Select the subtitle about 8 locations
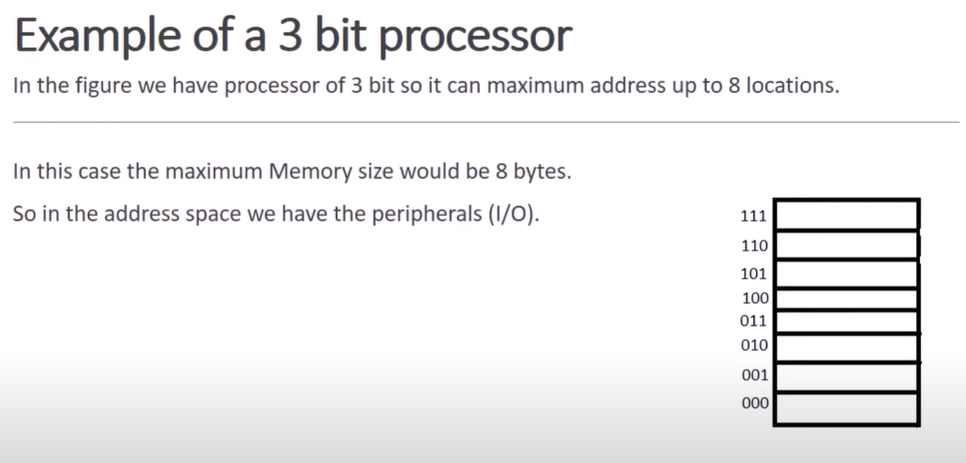The width and height of the screenshot is (966, 463). click(426, 86)
